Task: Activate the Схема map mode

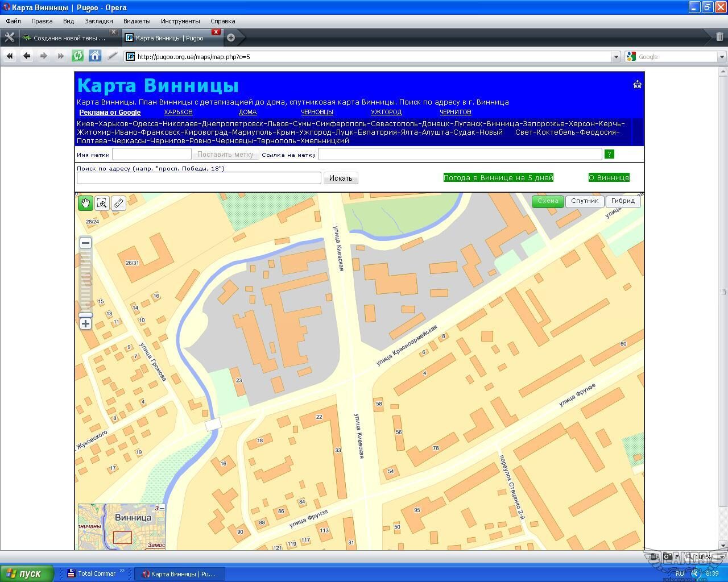Action: pos(548,201)
